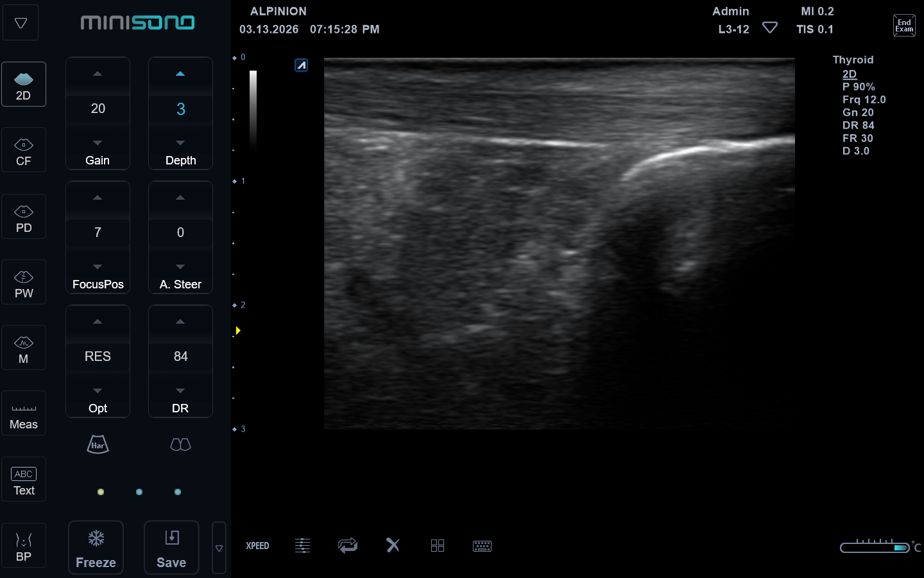This screenshot has width=924, height=578.
Task: Toggle the dual-view icon under DR
Action: (180, 444)
